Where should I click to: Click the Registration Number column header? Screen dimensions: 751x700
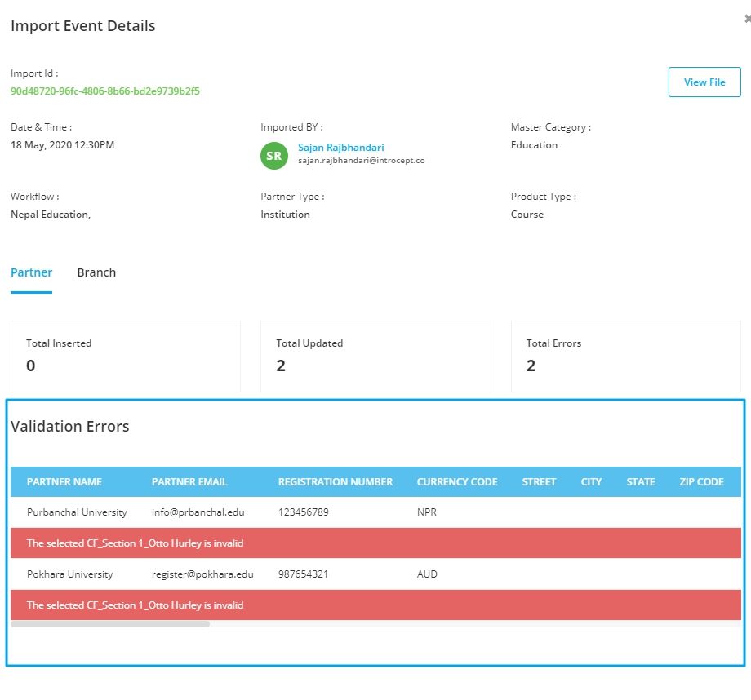(x=336, y=481)
